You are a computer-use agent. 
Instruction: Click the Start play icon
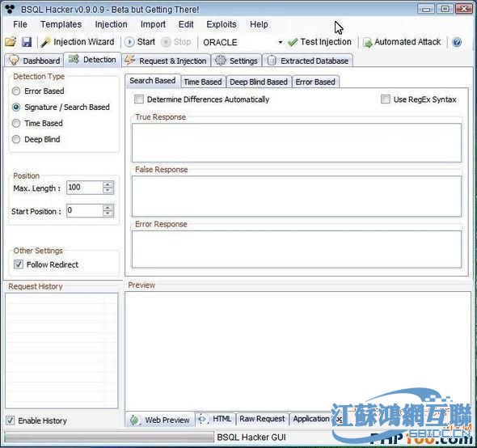[129, 42]
